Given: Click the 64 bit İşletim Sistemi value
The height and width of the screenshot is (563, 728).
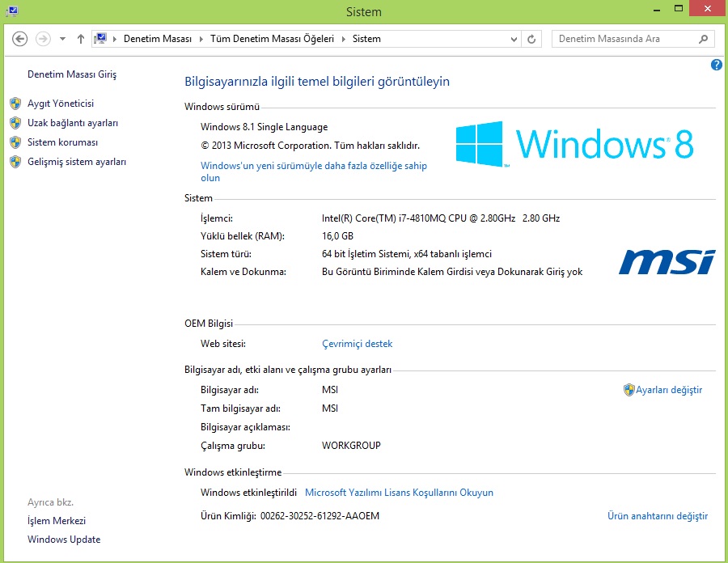Looking at the screenshot, I should [406, 254].
